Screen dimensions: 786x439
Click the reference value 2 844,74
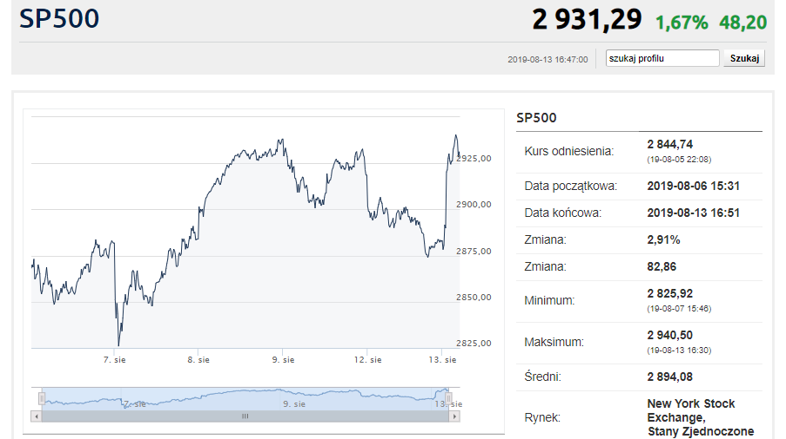coord(670,144)
